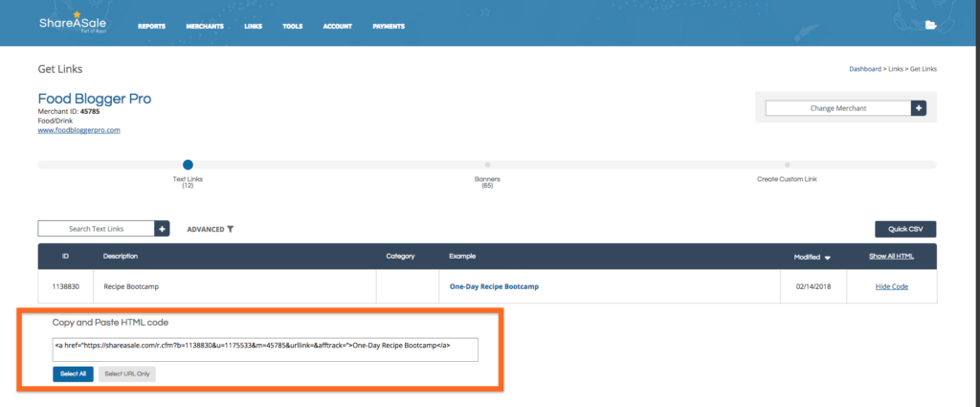Click Hide Code link
Viewport: 980px width, 407px height.
(x=891, y=286)
